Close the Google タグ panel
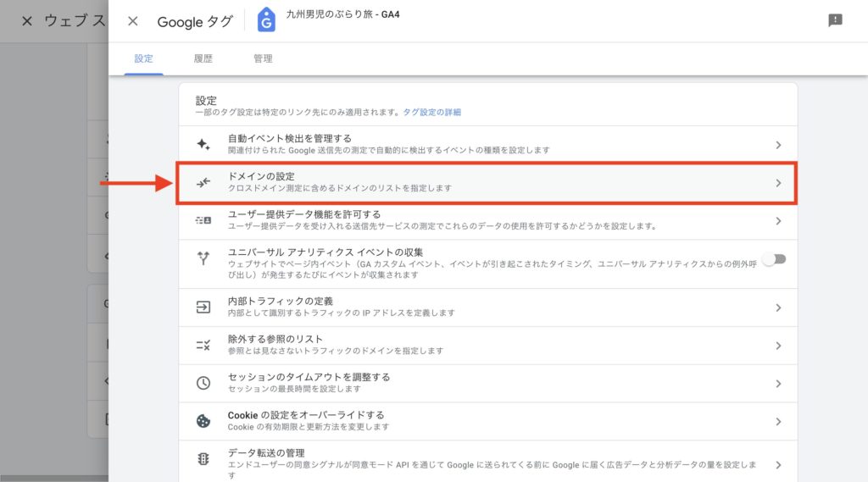The image size is (868, 482). pyautogui.click(x=133, y=21)
